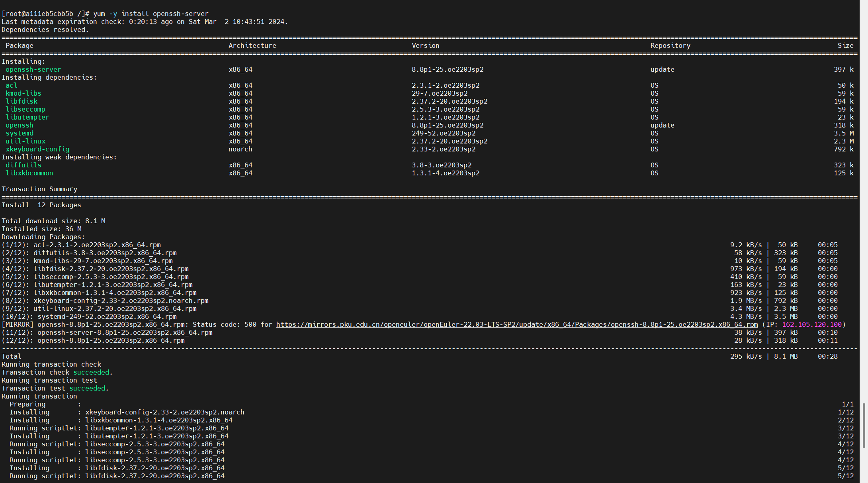Click the Repository column header
The width and height of the screenshot is (868, 483).
tap(671, 45)
